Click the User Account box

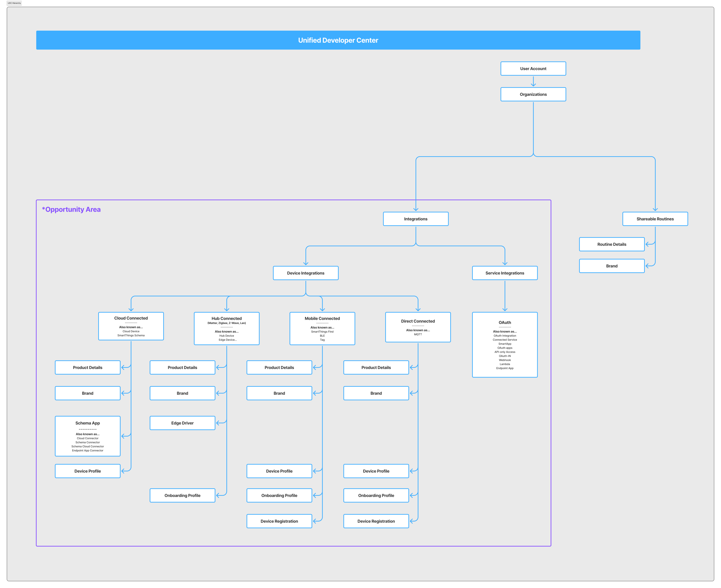533,68
